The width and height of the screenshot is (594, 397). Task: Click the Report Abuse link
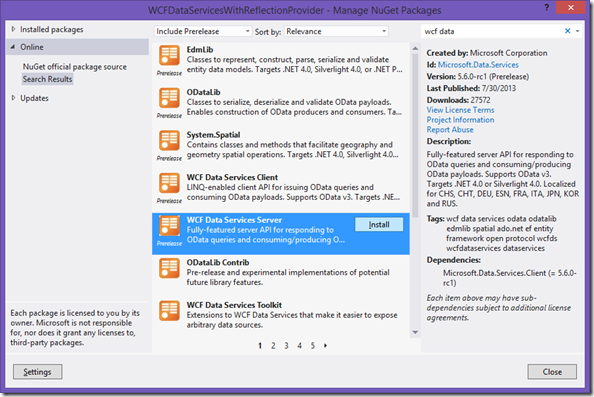pos(450,130)
